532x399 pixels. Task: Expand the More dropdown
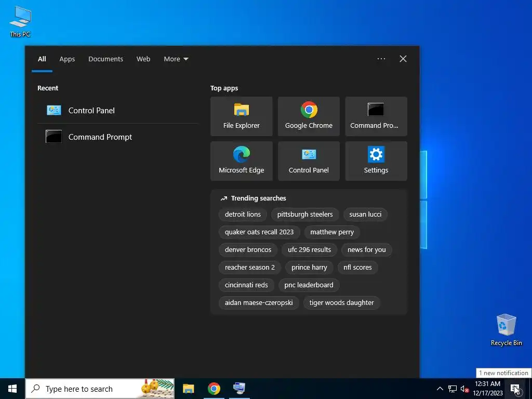pyautogui.click(x=176, y=59)
